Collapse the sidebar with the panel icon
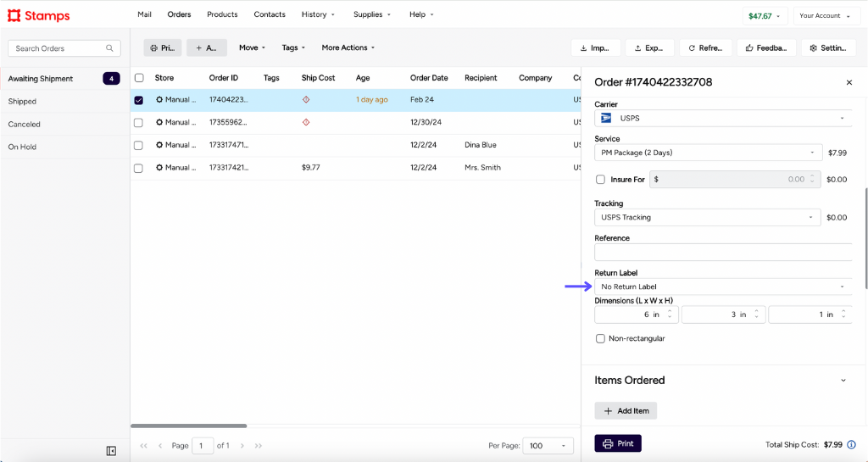This screenshot has width=868, height=462. [x=111, y=451]
